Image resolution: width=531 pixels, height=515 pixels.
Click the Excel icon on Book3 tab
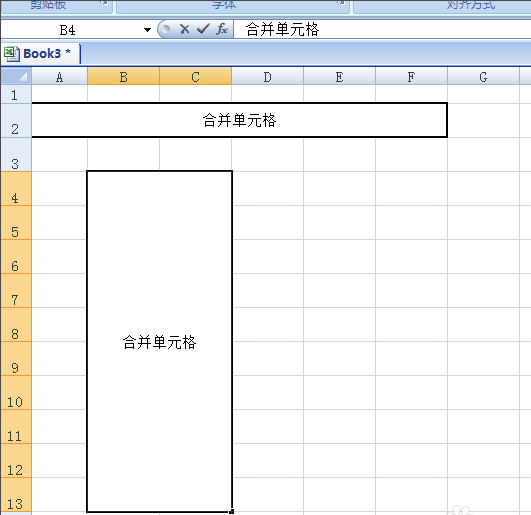[x=12, y=53]
